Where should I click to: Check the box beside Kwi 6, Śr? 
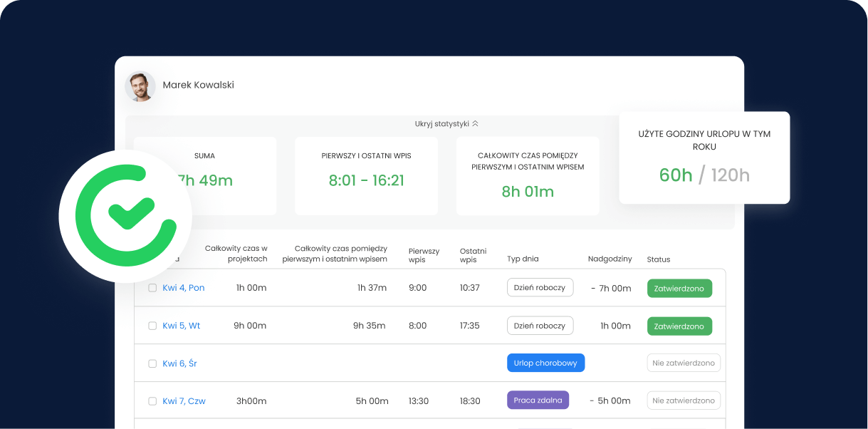[152, 363]
